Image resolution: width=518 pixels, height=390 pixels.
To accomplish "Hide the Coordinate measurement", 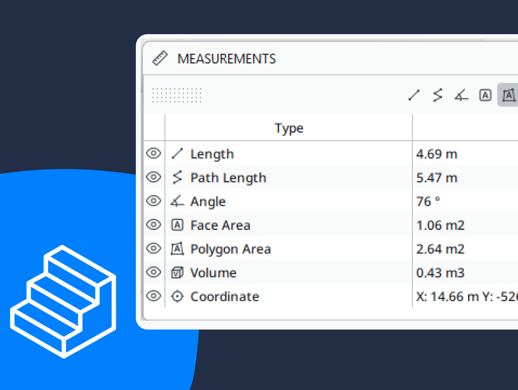I will (154, 296).
